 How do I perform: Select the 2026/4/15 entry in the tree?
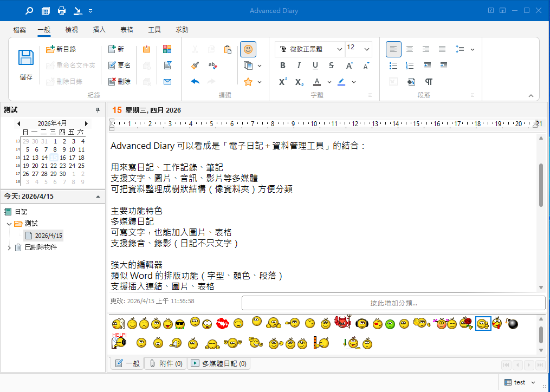(43, 236)
